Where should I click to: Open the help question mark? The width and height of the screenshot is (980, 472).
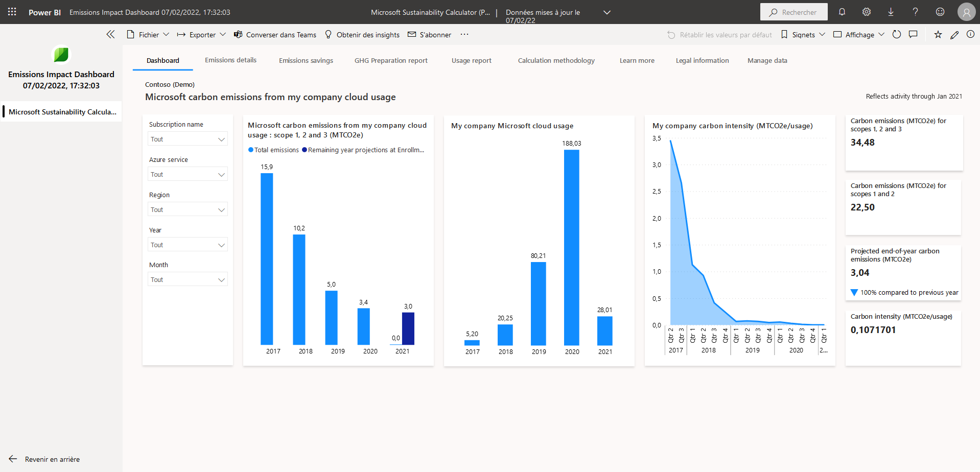tap(915, 12)
